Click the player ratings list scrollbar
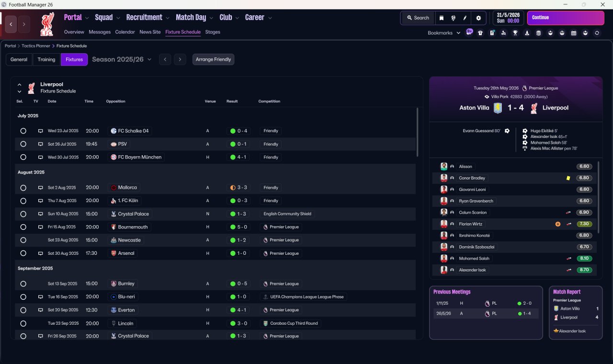 coord(599,197)
